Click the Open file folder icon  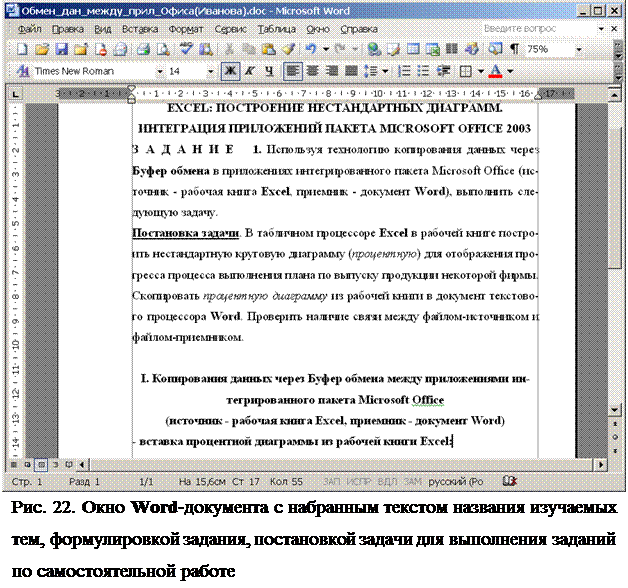(41, 49)
